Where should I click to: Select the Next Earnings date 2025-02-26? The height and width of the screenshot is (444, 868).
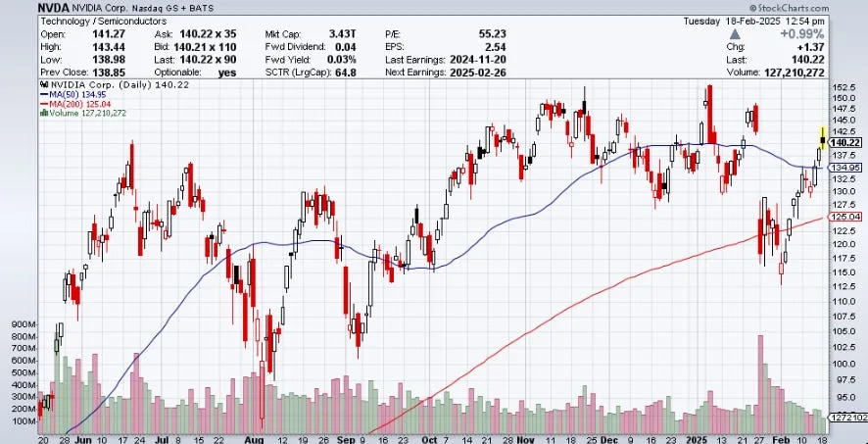477,73
